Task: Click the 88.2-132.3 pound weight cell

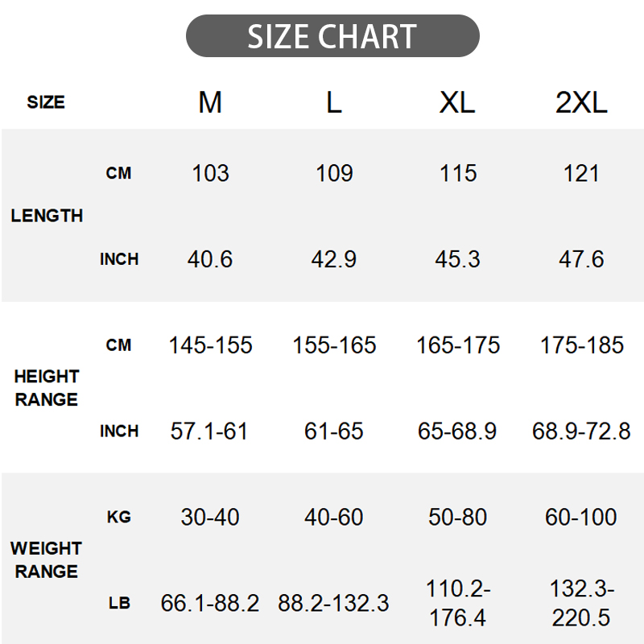Action: [334, 603]
